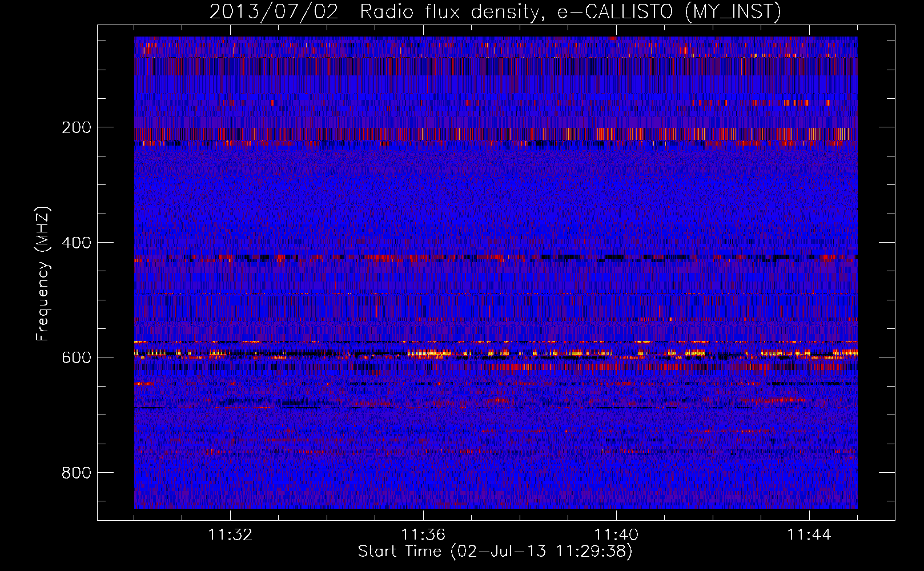924x571 pixels.
Task: Click the 11:40 time tick label
Action: click(x=616, y=535)
